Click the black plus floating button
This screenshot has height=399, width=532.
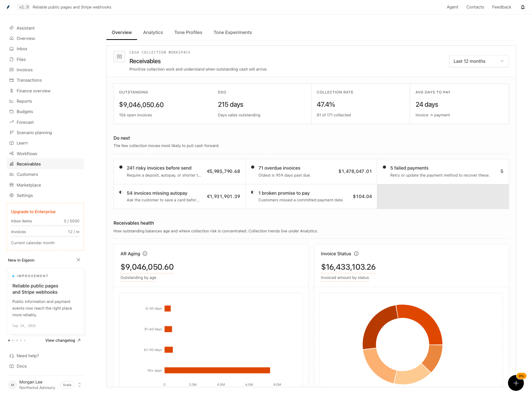click(x=516, y=383)
